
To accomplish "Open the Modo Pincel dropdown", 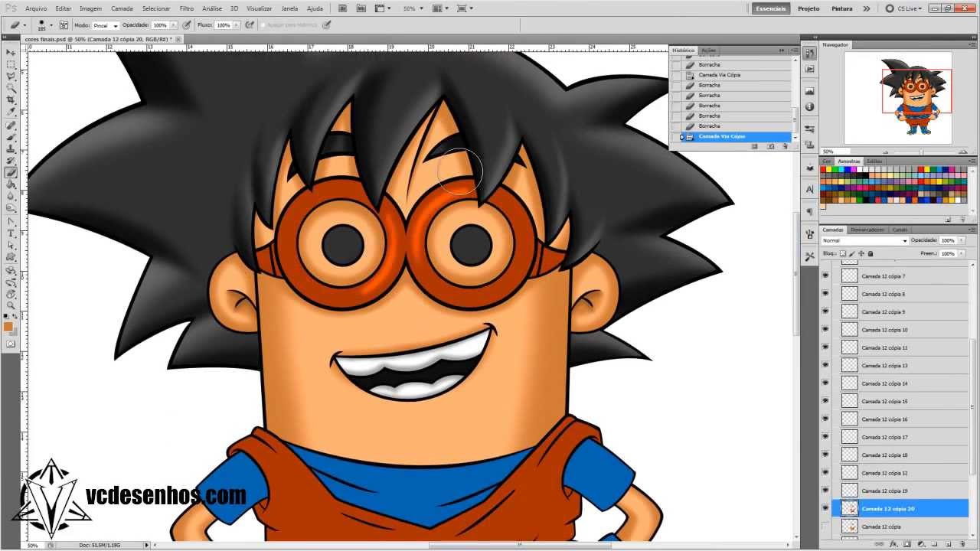I will 106,25.
